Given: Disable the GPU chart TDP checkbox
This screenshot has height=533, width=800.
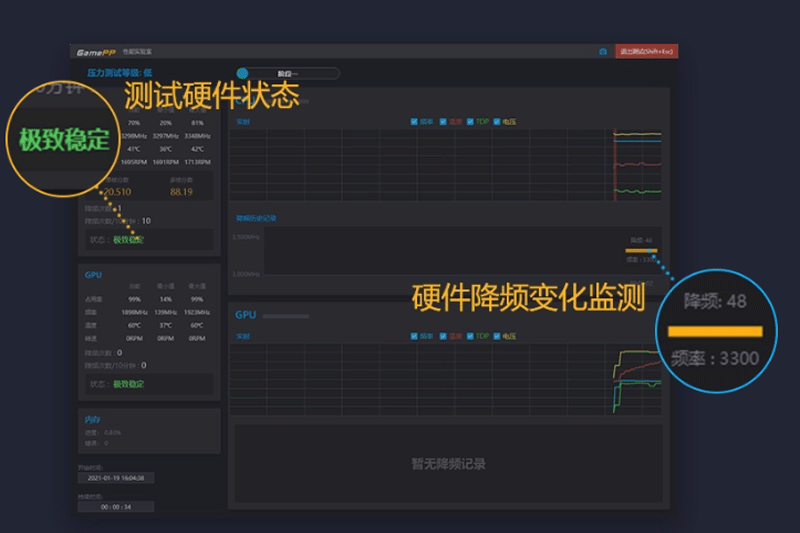Looking at the screenshot, I should tap(470, 336).
